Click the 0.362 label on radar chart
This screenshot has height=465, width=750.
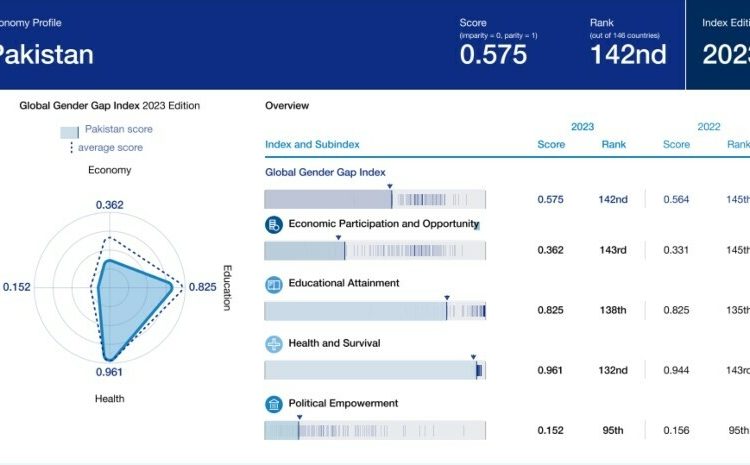pos(110,205)
